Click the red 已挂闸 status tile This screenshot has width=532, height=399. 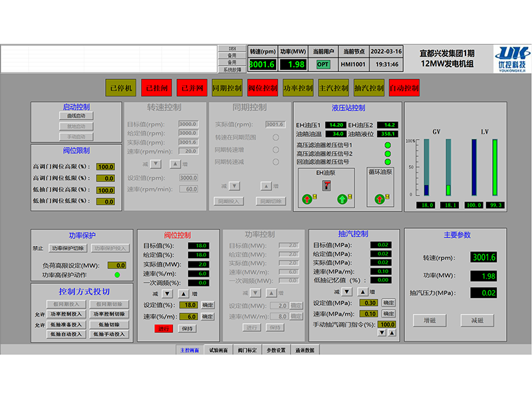point(156,88)
